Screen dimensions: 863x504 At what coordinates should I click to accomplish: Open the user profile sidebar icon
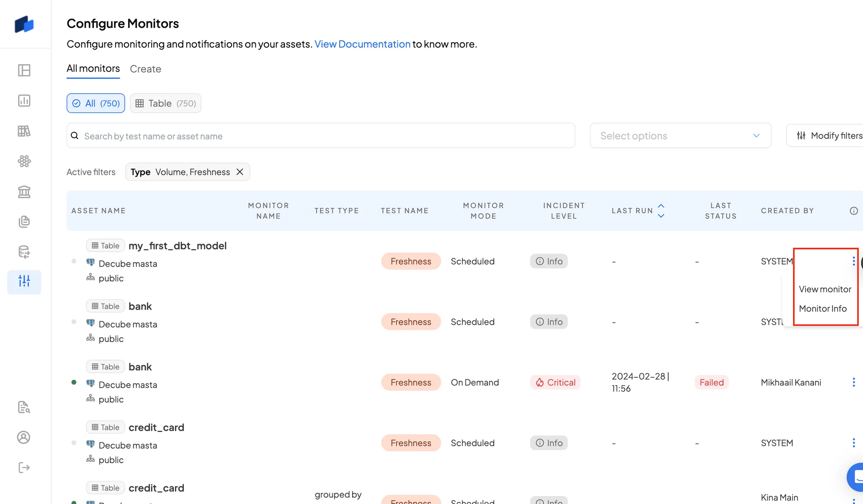[x=24, y=437]
